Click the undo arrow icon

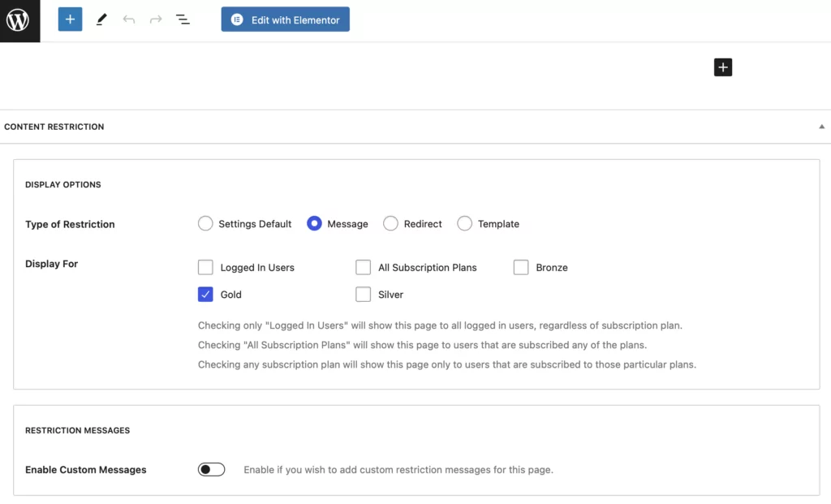pos(129,19)
